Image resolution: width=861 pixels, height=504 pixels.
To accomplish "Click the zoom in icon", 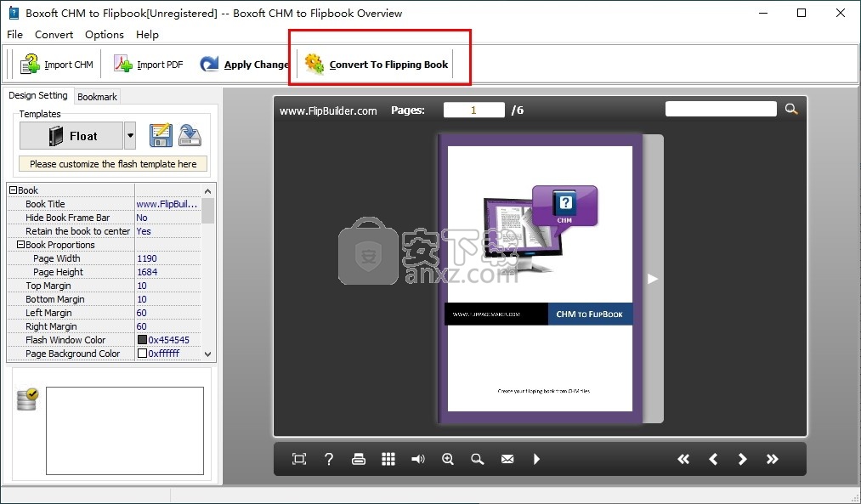I will (448, 459).
